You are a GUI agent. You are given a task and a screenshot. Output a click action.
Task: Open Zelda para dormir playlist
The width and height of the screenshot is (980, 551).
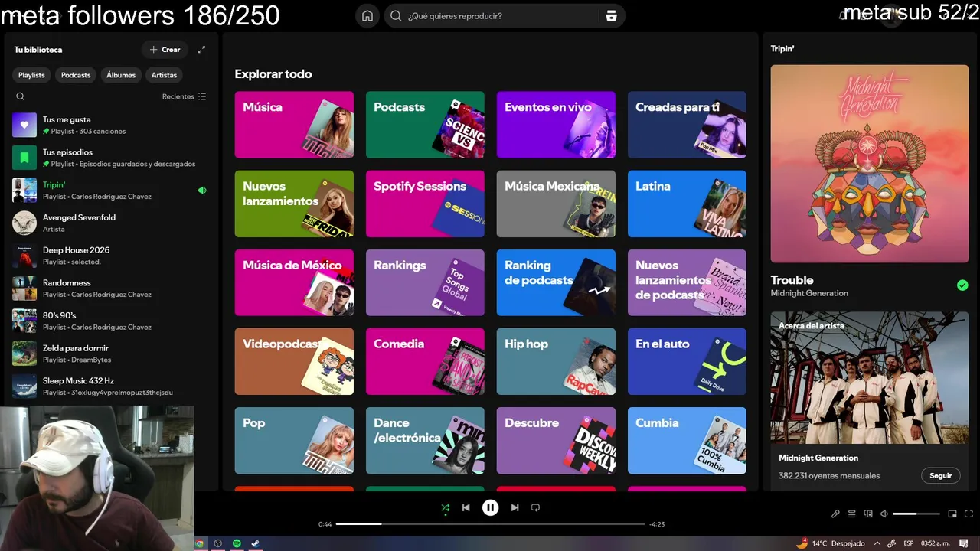pyautogui.click(x=109, y=354)
